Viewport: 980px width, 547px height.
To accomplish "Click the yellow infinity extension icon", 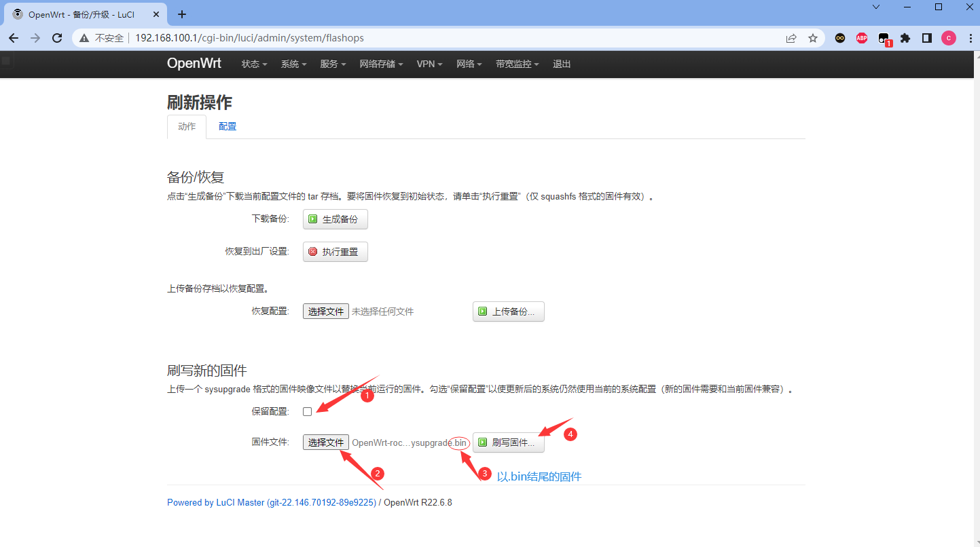I will [840, 38].
